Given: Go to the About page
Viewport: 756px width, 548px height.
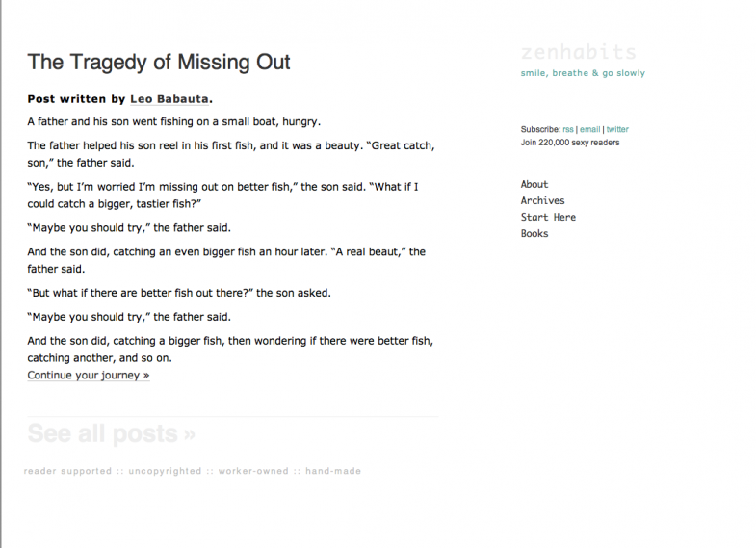Looking at the screenshot, I should [534, 184].
